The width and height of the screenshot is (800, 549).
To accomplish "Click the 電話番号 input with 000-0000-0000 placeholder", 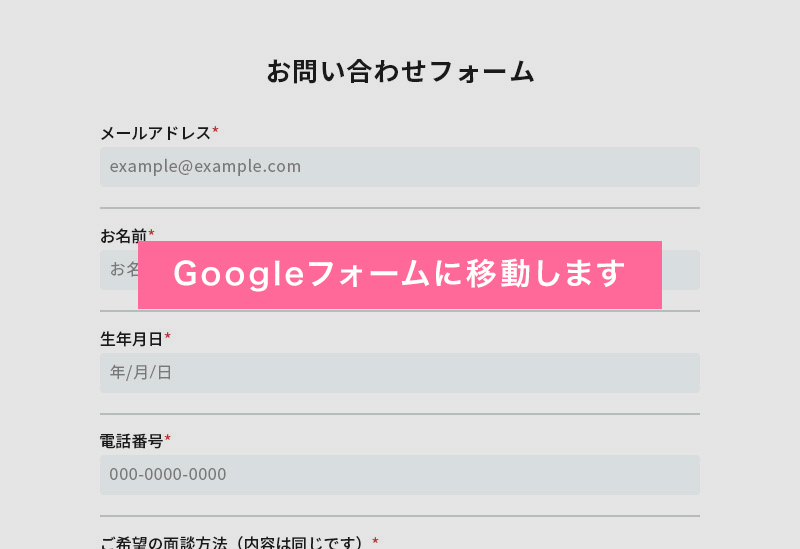I will (400, 475).
